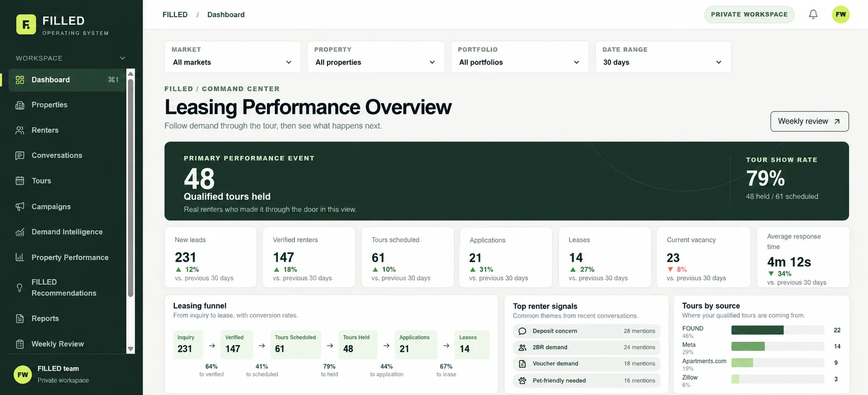The image size is (868, 395).
Task: Click the New leads metric card
Action: pyautogui.click(x=210, y=257)
